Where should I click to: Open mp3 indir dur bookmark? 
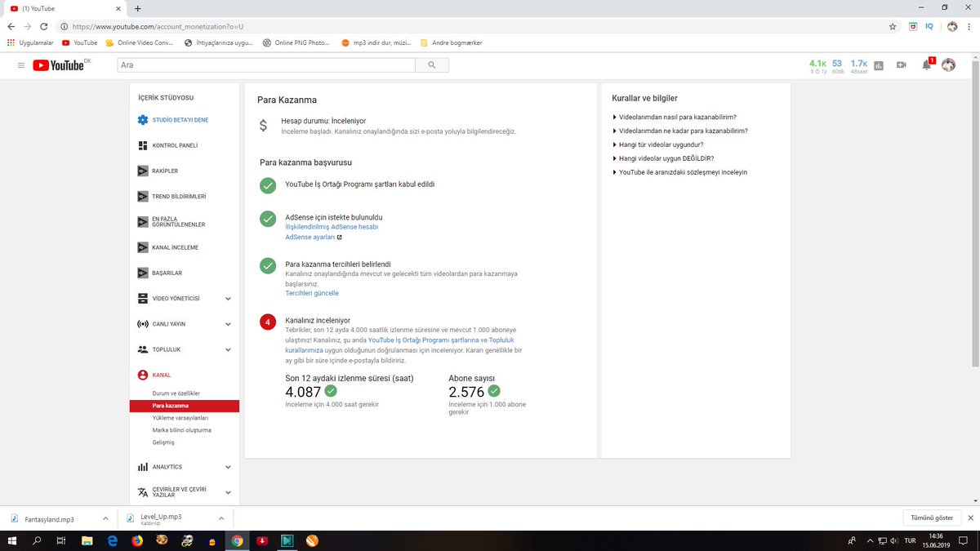[x=376, y=42]
